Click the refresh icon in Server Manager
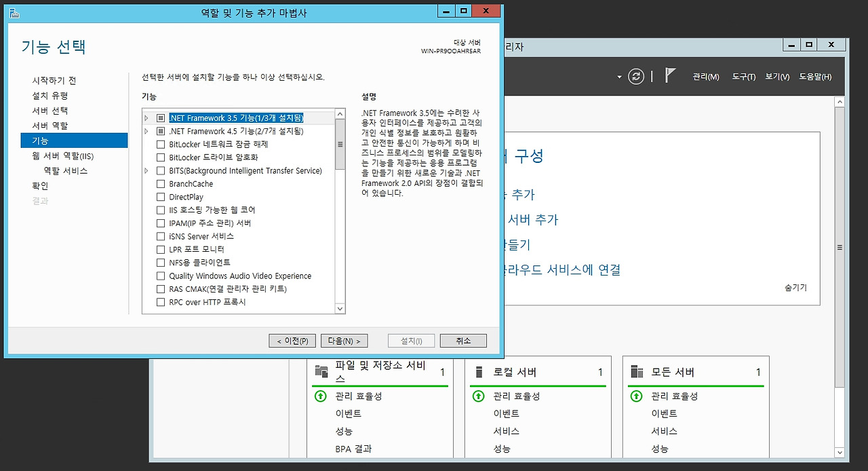Screen dimensions: 868x471 point(635,77)
